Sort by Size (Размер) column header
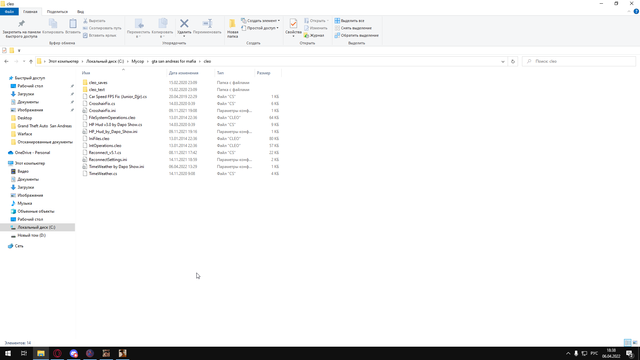This screenshot has height=360, width=640. coord(268,73)
